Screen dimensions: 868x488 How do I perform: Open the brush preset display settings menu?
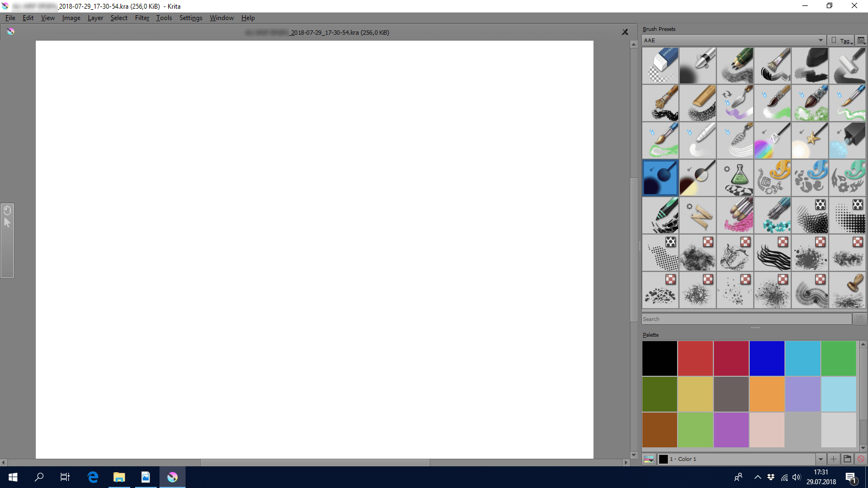[x=861, y=41]
